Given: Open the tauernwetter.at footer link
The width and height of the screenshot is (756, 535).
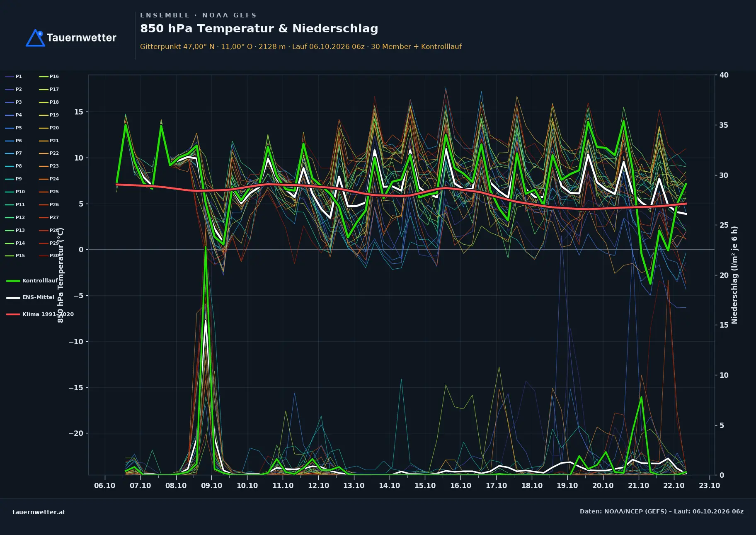Looking at the screenshot, I should pyautogui.click(x=39, y=512).
